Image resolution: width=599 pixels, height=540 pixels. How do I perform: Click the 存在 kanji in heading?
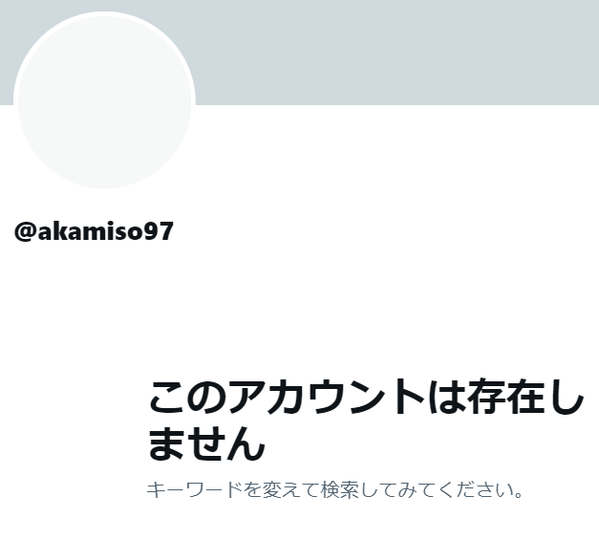click(x=505, y=397)
